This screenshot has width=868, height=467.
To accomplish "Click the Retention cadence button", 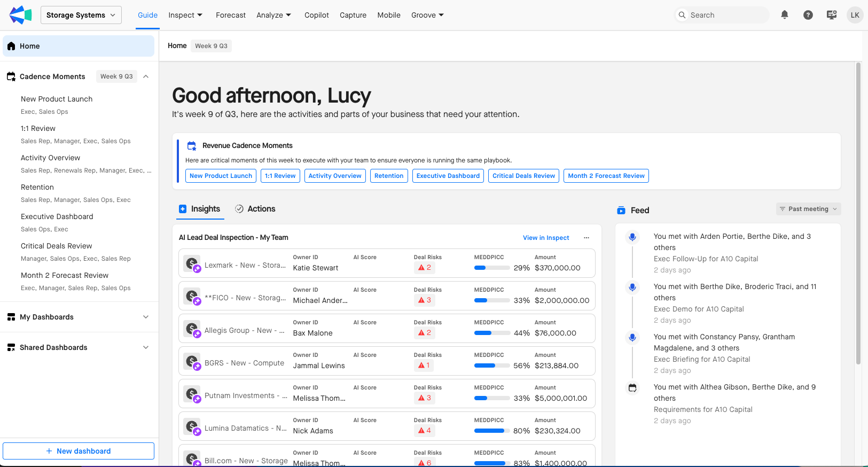I will (389, 176).
